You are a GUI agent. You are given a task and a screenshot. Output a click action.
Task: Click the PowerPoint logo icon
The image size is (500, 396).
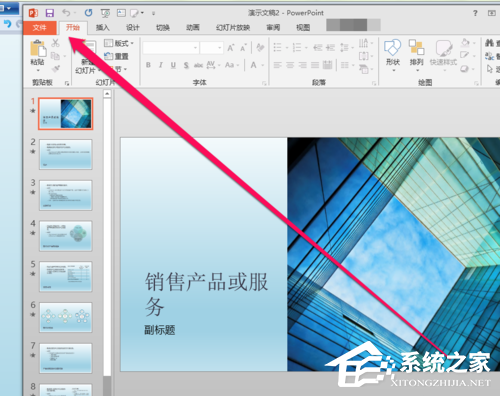(33, 13)
